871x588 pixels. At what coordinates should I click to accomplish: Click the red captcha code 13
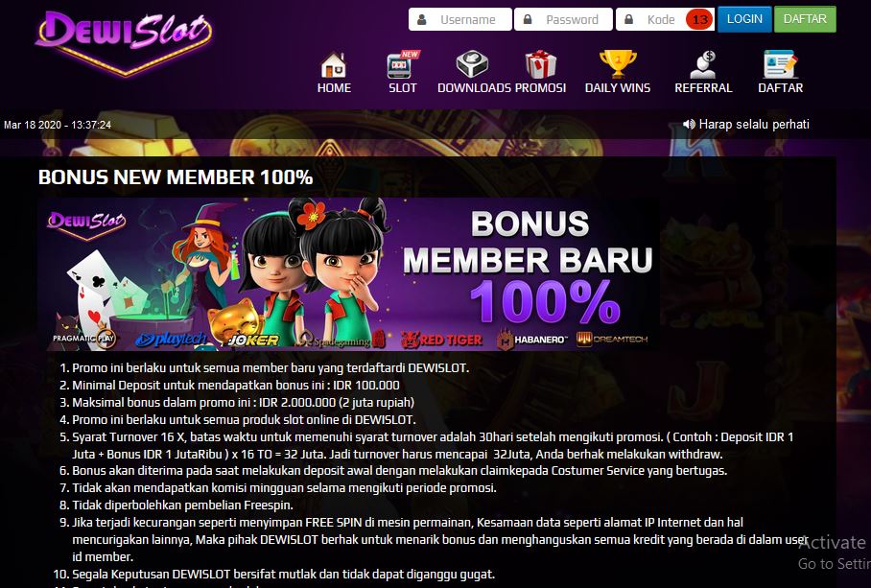pos(699,19)
